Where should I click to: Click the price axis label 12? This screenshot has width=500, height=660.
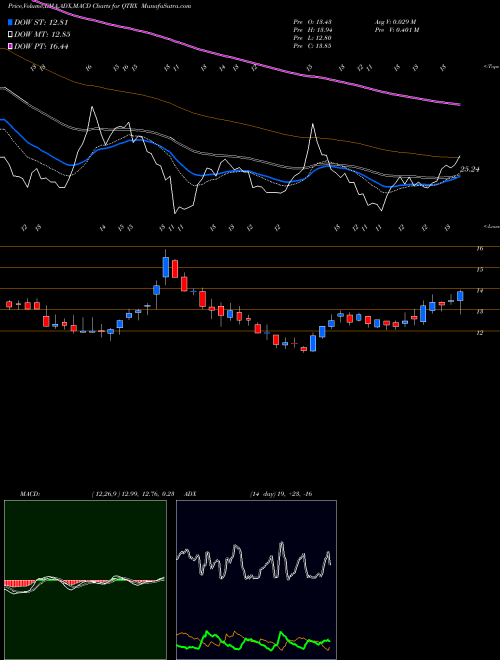tap(479, 333)
